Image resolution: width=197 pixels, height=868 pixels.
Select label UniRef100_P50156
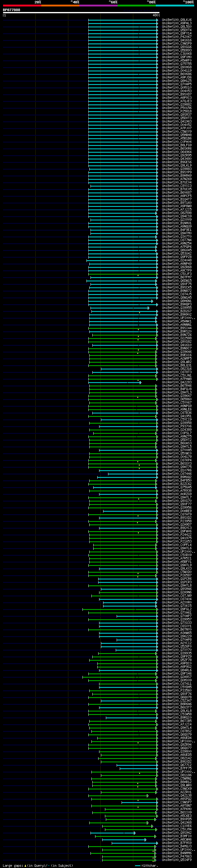tap(177, 108)
